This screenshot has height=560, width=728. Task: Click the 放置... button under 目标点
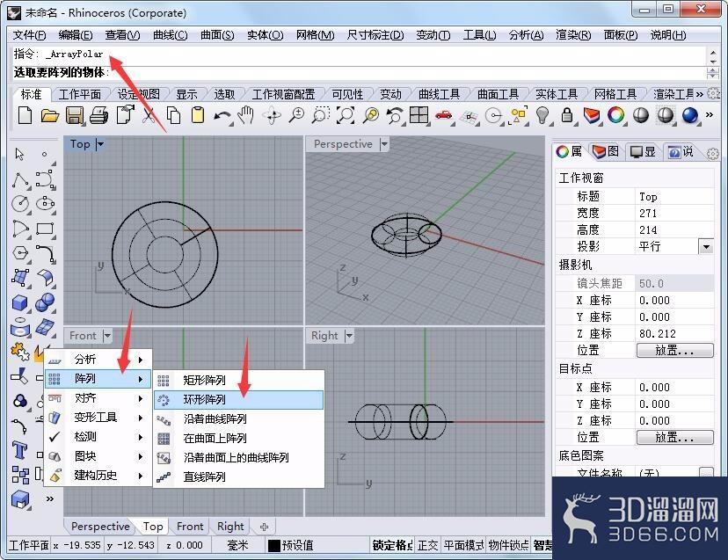(x=674, y=438)
